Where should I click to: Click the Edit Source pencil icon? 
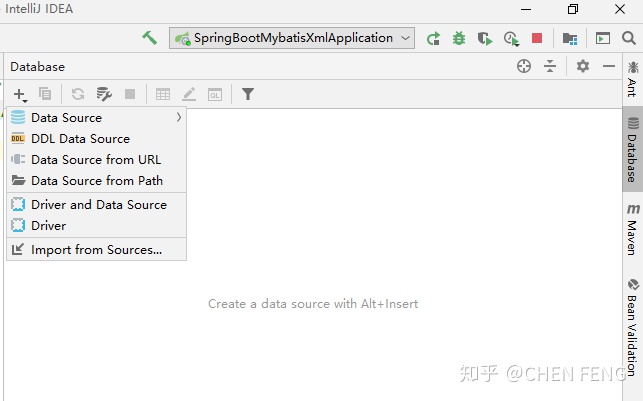coord(189,94)
